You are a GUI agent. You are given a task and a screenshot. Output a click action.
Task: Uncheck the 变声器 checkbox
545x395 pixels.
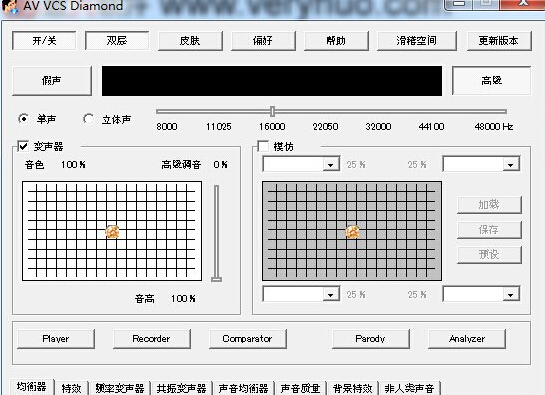(x=23, y=146)
